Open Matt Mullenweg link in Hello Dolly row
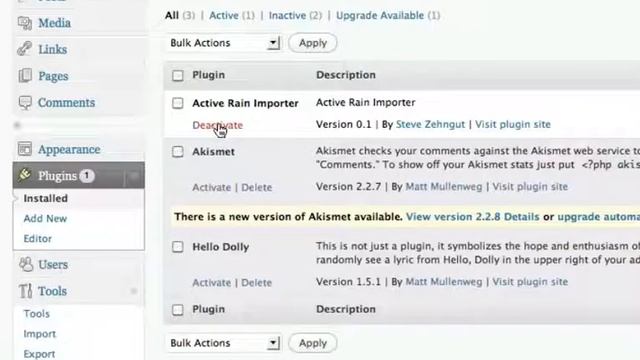The width and height of the screenshot is (640, 360). (444, 282)
